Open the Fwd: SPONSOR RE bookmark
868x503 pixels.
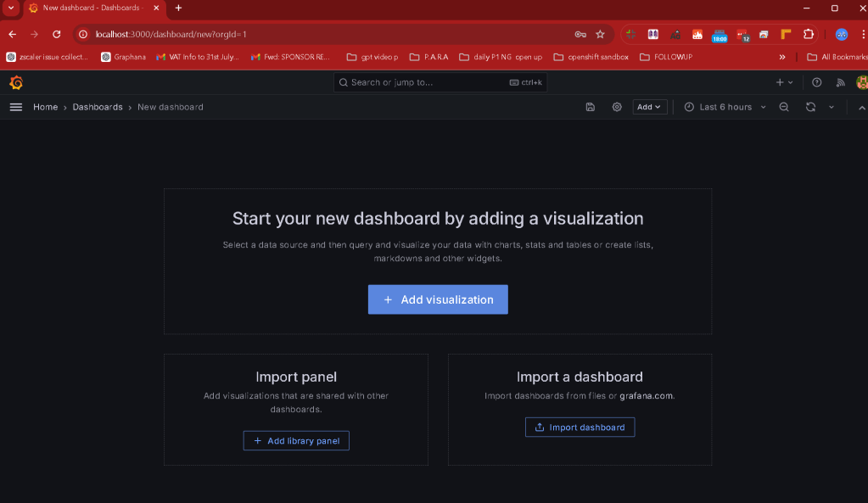[x=291, y=57]
